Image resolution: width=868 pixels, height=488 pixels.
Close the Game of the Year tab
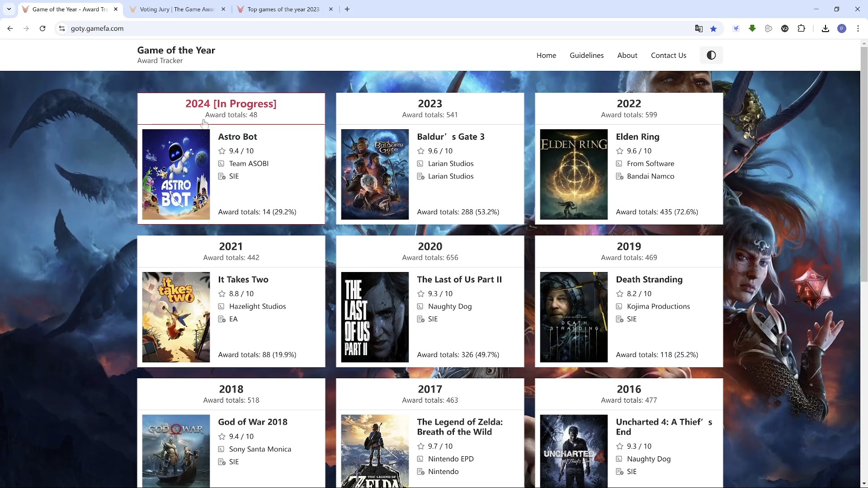point(116,9)
